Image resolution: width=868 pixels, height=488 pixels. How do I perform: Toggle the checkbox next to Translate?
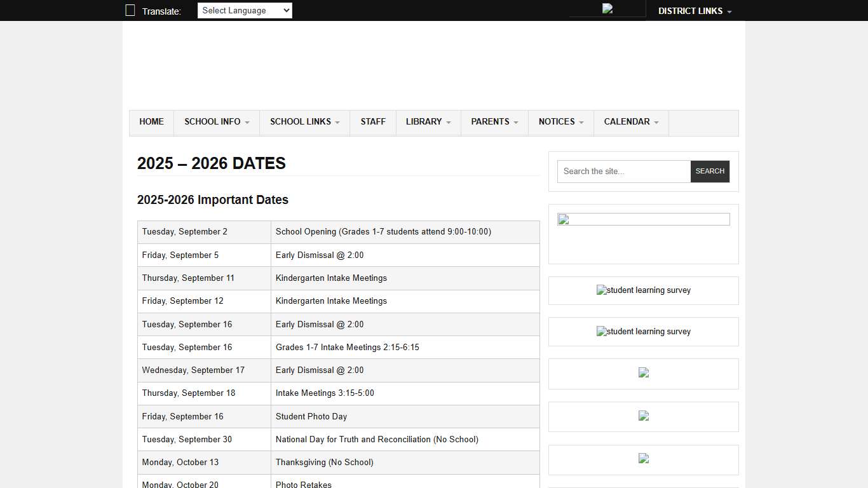[130, 10]
